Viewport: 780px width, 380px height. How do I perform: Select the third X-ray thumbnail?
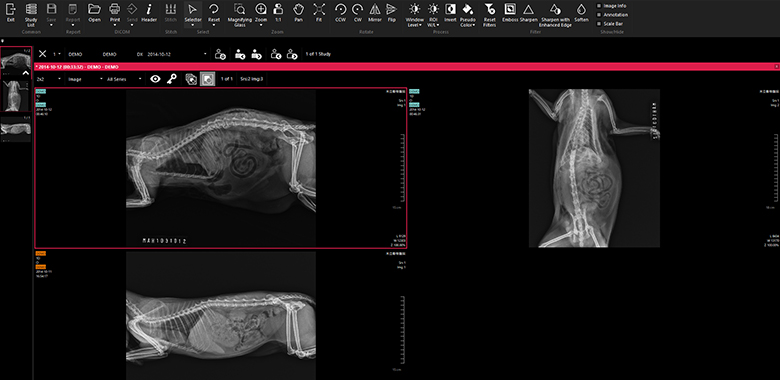pos(16,128)
